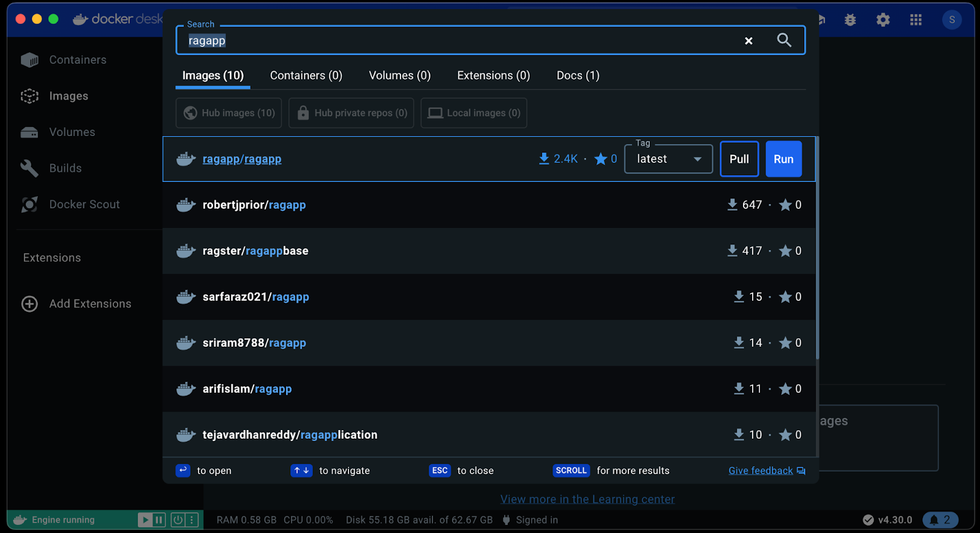Click the Docker whale icon beside ragapp/ragapp

point(186,159)
